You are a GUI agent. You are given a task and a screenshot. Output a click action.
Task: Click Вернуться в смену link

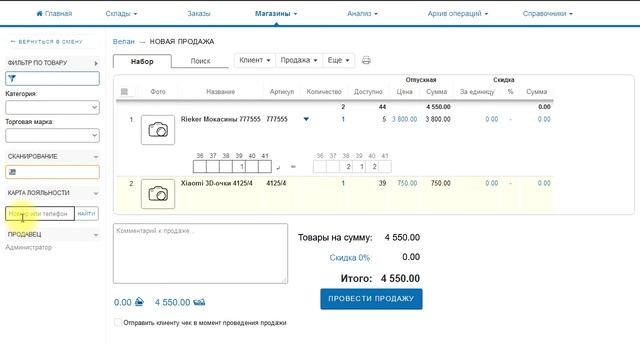point(46,42)
